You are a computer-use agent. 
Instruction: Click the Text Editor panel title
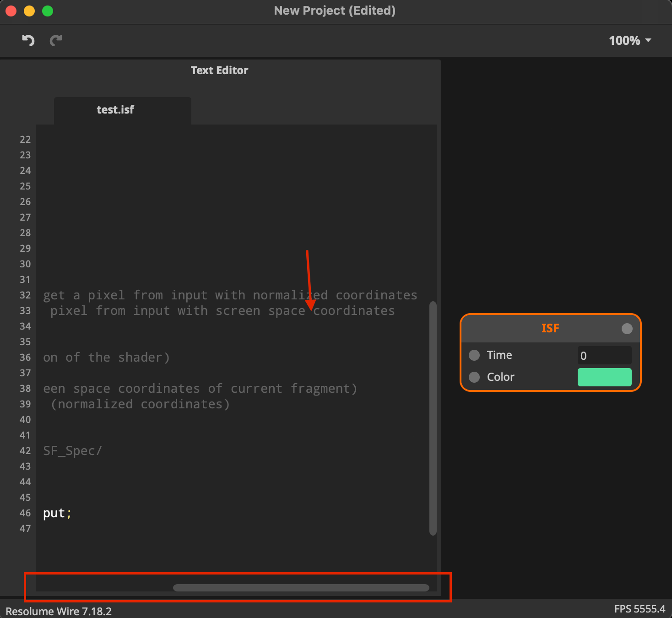pos(219,70)
